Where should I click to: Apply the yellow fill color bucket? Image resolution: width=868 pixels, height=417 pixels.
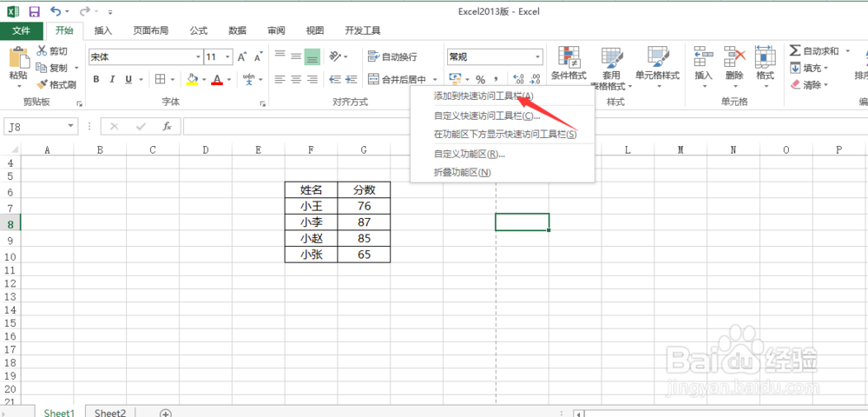[x=192, y=79]
